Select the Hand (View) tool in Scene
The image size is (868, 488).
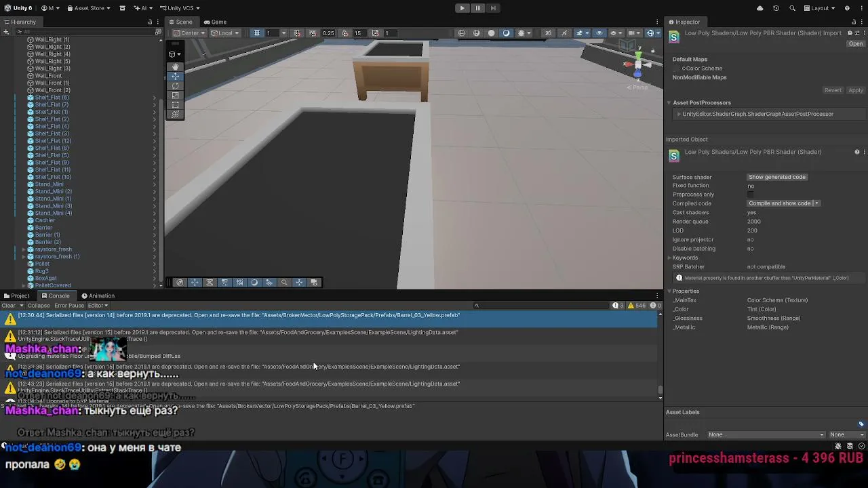click(175, 66)
